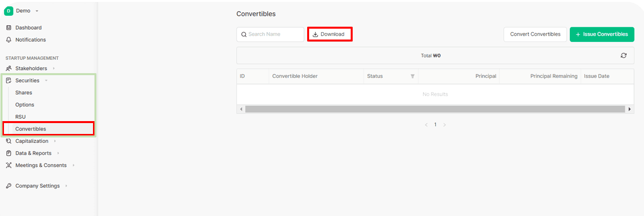Image resolution: width=644 pixels, height=216 pixels.
Task: Refresh the total using the reload icon
Action: 624,55
